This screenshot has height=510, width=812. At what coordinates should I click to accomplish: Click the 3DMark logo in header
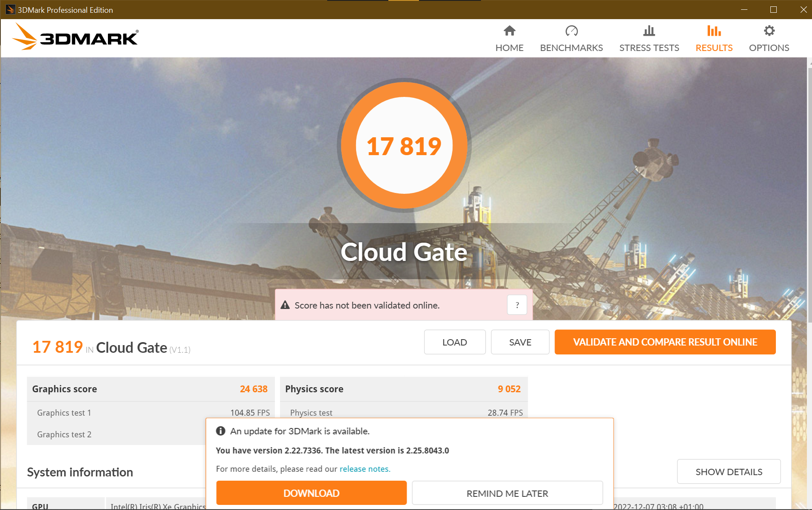[x=75, y=37]
